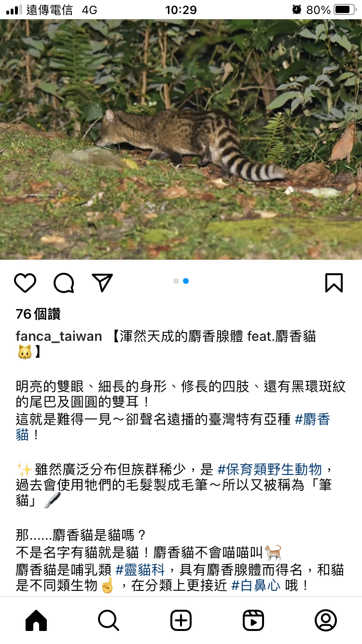
Task: Open the #保育類野生動物 hashtag
Action: point(269,469)
